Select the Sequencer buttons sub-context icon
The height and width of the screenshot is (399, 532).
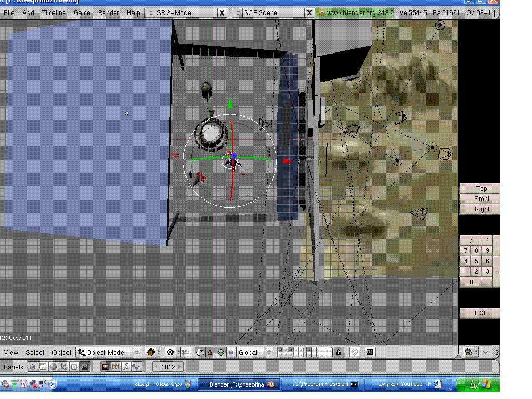[116, 367]
